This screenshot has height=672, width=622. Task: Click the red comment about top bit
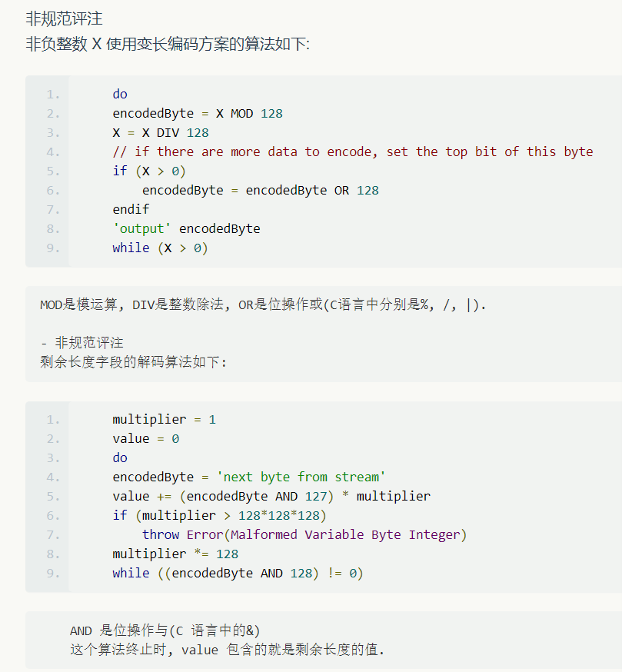[353, 151]
